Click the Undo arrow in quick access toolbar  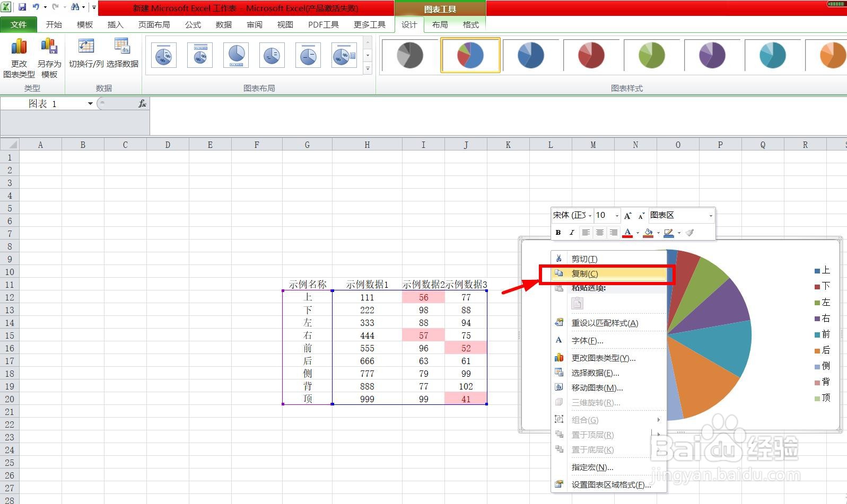click(36, 7)
